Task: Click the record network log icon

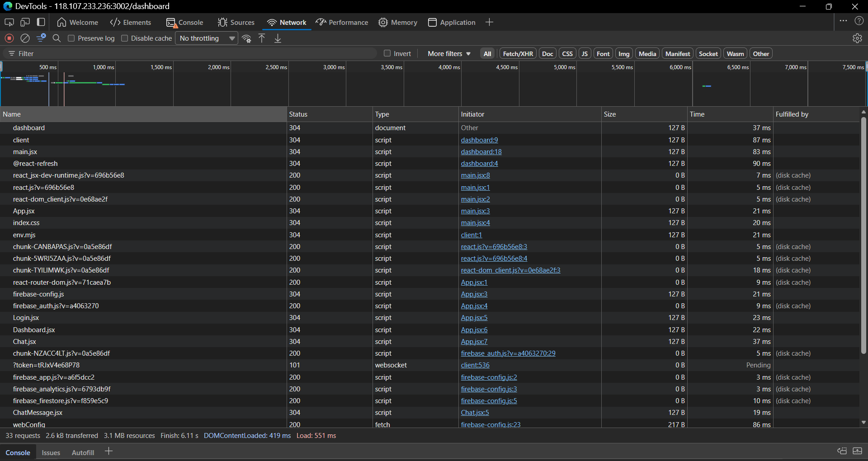Action: click(9, 38)
